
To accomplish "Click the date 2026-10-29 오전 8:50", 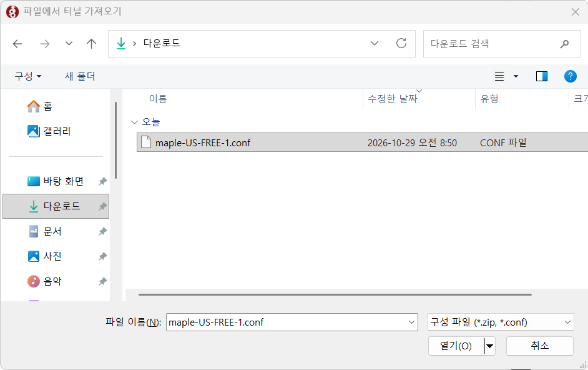I will click(x=412, y=142).
